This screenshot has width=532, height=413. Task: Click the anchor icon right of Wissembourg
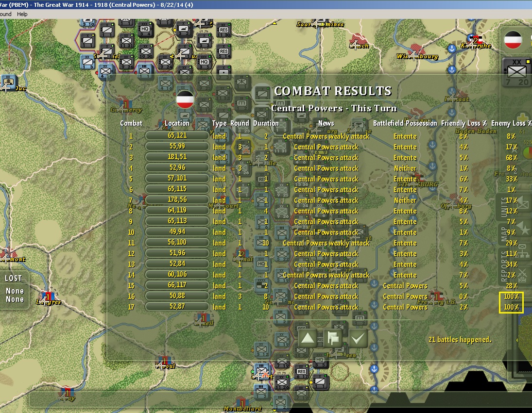pos(451,49)
